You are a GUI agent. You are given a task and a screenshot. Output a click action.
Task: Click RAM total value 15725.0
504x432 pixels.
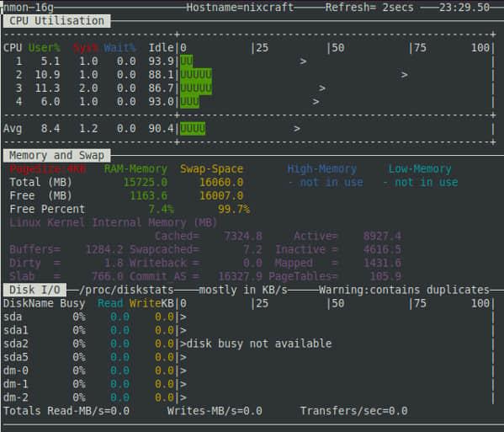[x=146, y=183]
